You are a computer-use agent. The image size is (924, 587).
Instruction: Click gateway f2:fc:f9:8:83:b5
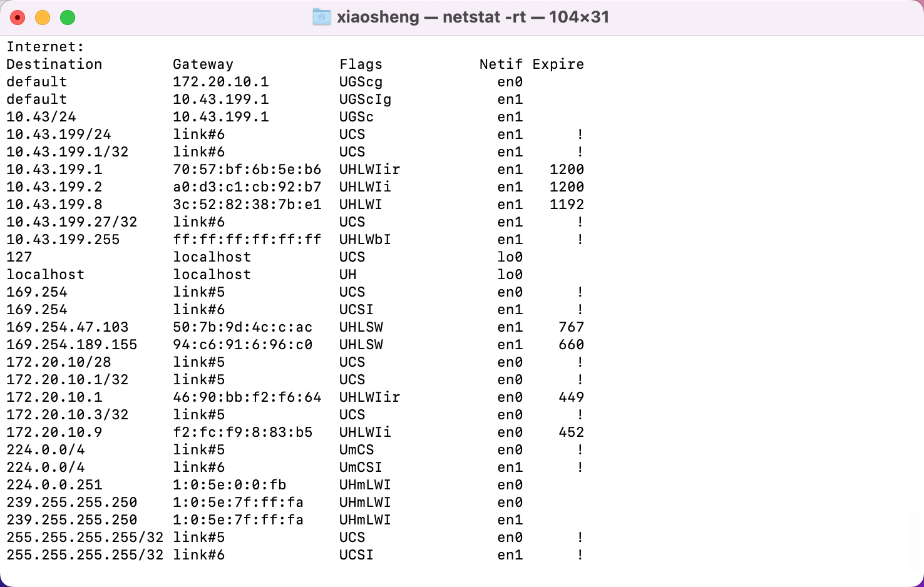click(x=242, y=432)
